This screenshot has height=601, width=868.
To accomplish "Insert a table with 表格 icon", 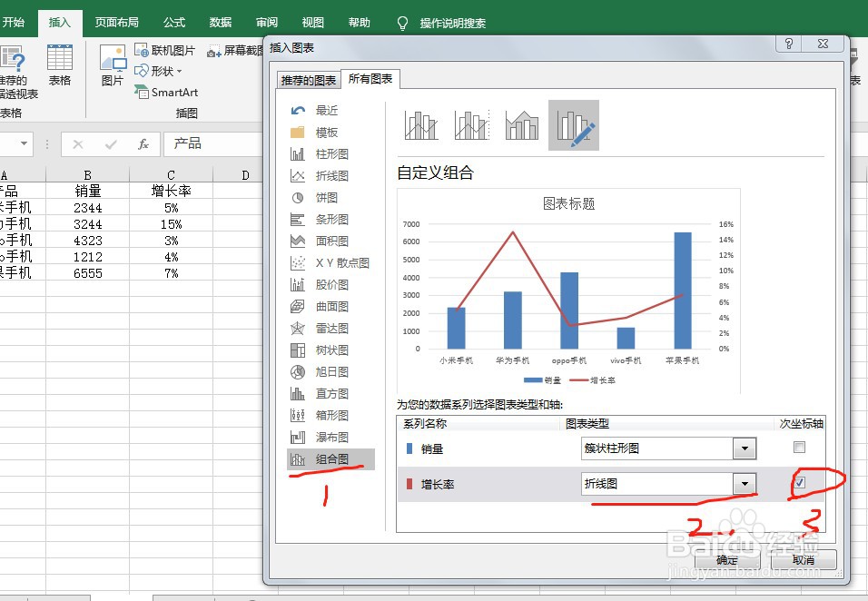I will (60, 65).
